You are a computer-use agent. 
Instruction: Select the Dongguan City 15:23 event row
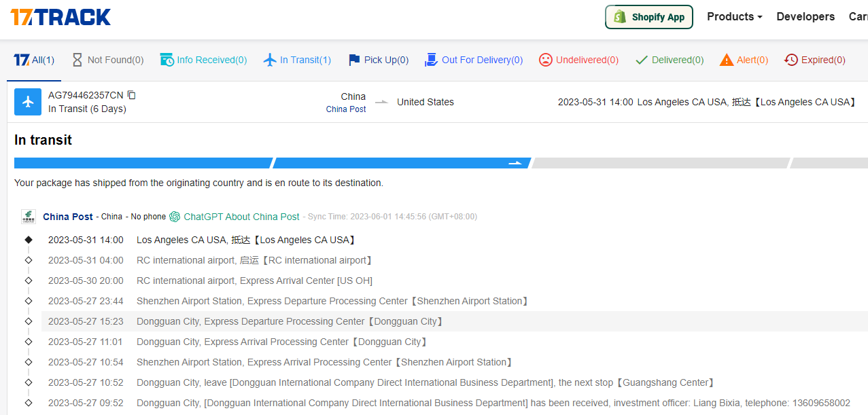tap(289, 321)
